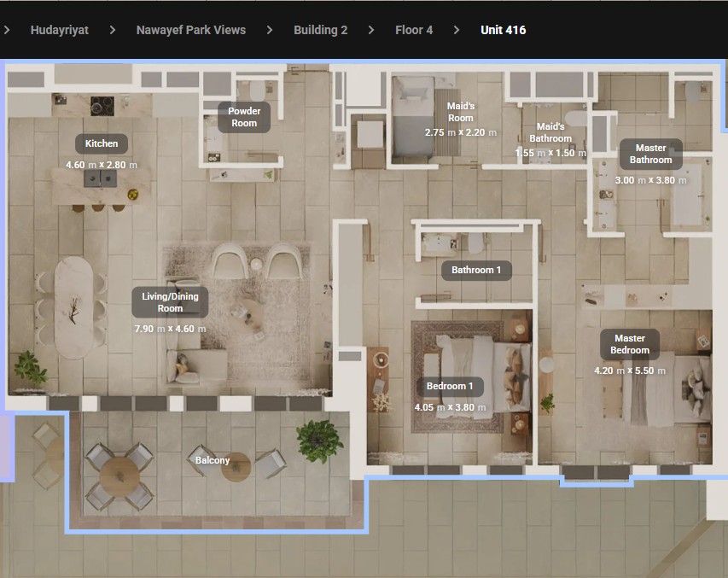Viewport: 728px width, 578px height.
Task: Click Bedroom 1 dimensions 4.05 m x 3.80 m
Action: [450, 407]
